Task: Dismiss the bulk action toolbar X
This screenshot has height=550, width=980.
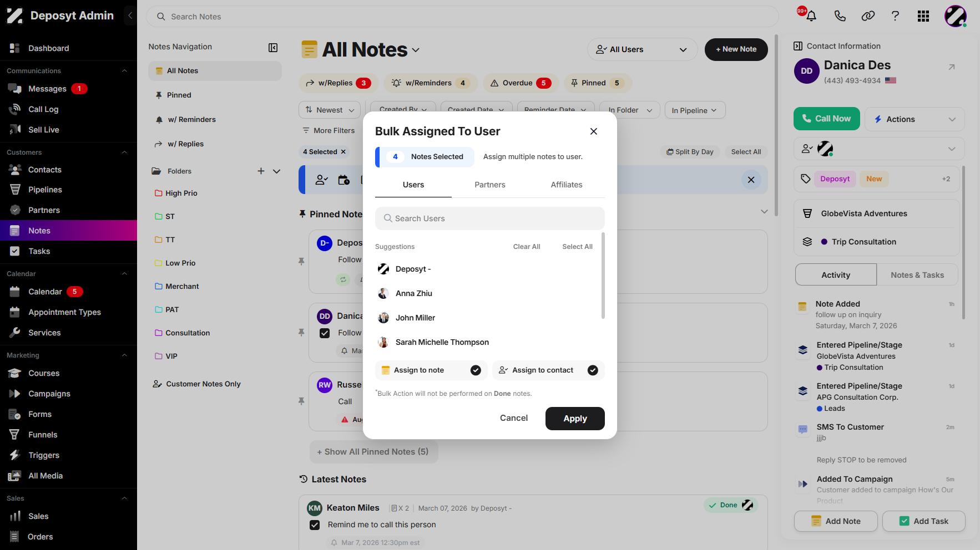Action: [x=751, y=180]
